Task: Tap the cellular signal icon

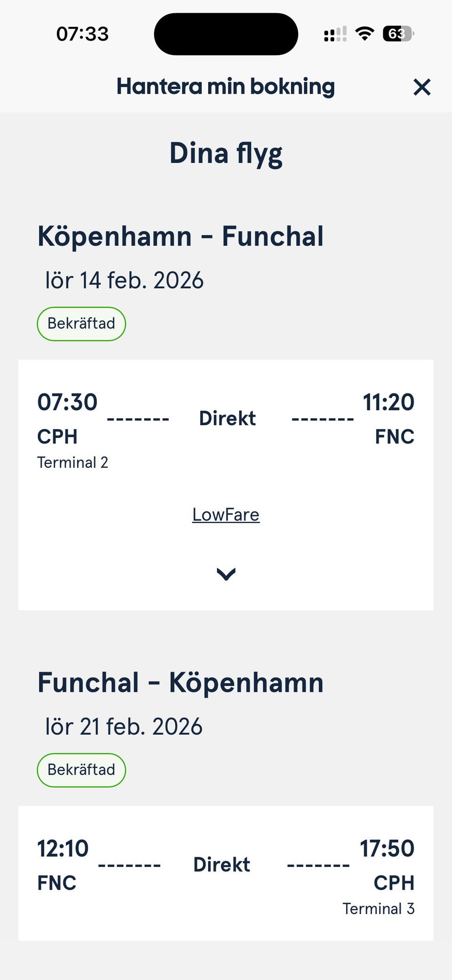Action: pyautogui.click(x=335, y=34)
